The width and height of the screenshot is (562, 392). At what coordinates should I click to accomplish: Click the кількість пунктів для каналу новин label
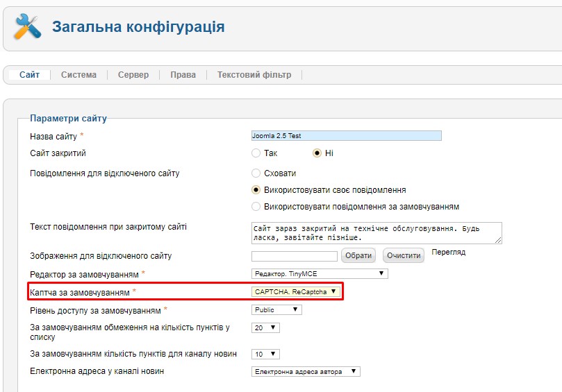(133, 354)
